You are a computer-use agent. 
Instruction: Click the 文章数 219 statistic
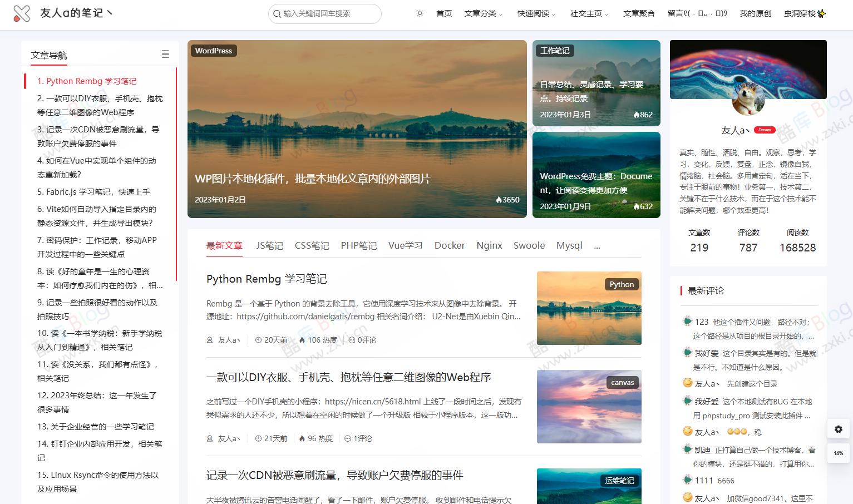click(699, 241)
